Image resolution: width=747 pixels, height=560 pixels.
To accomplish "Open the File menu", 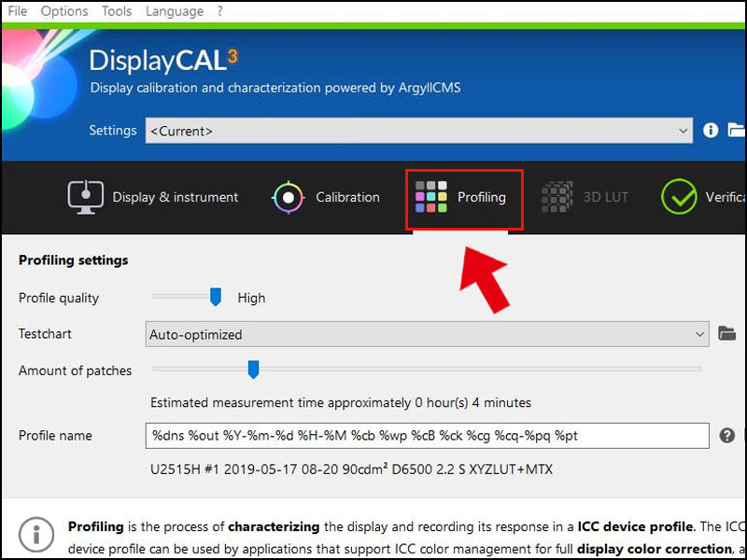I will pyautogui.click(x=18, y=11).
